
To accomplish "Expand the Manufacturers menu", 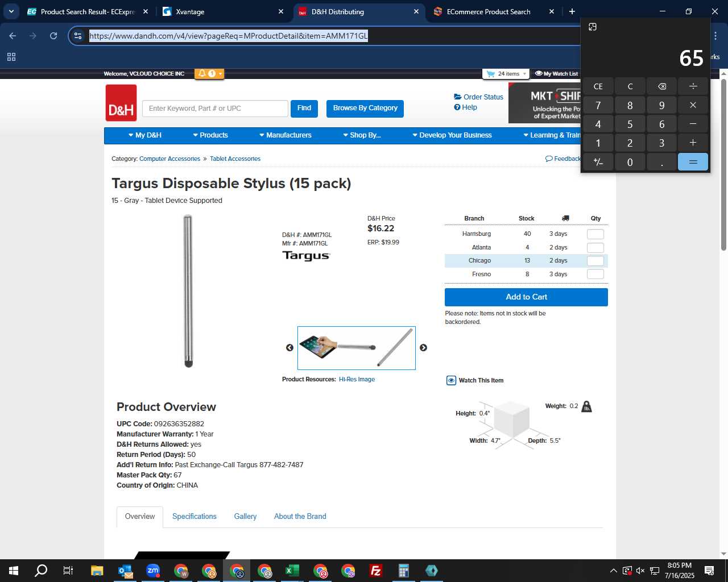I will point(286,135).
